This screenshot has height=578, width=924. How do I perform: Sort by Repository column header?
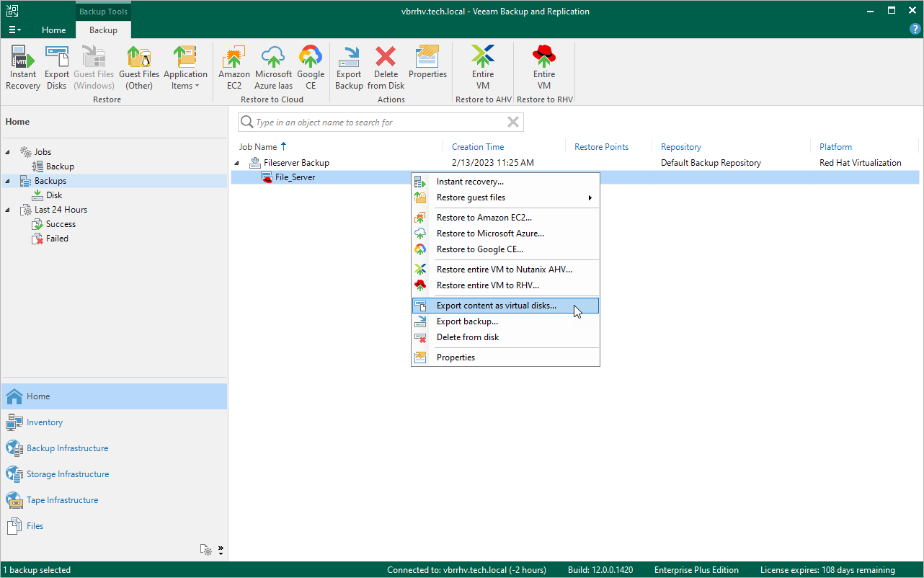coord(681,147)
